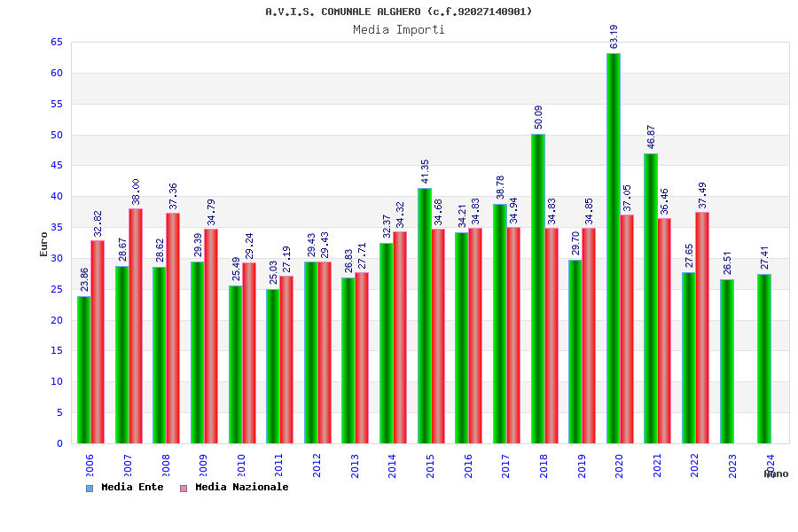Click the Euro axis label
The height and width of the screenshot is (532, 798).
pyautogui.click(x=43, y=245)
